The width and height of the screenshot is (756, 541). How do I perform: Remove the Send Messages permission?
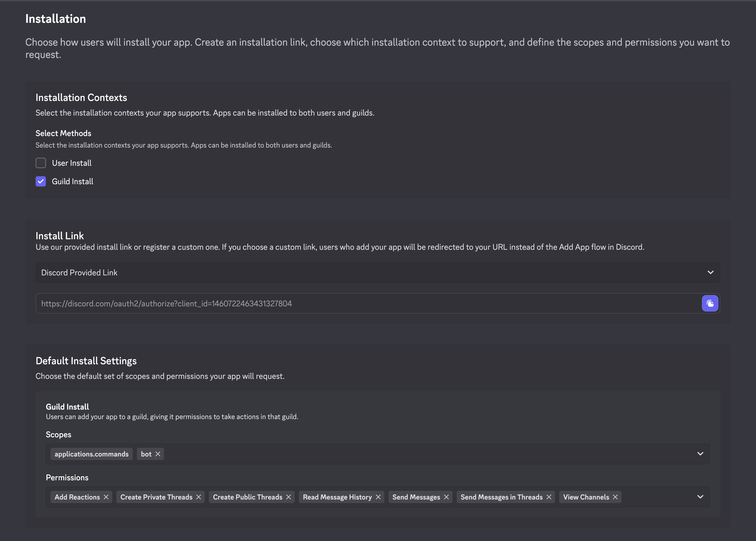[446, 497]
